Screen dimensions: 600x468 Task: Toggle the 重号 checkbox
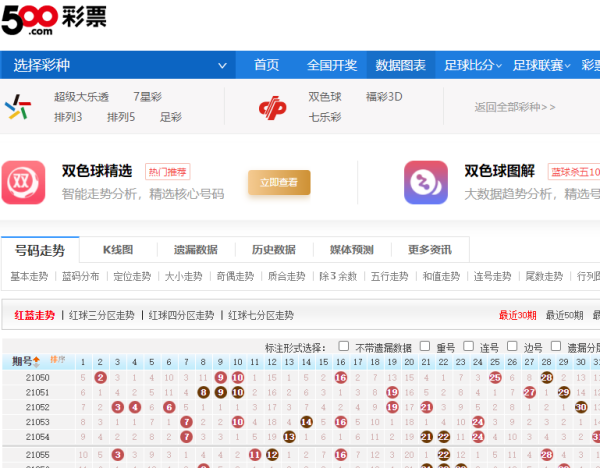[x=425, y=347]
